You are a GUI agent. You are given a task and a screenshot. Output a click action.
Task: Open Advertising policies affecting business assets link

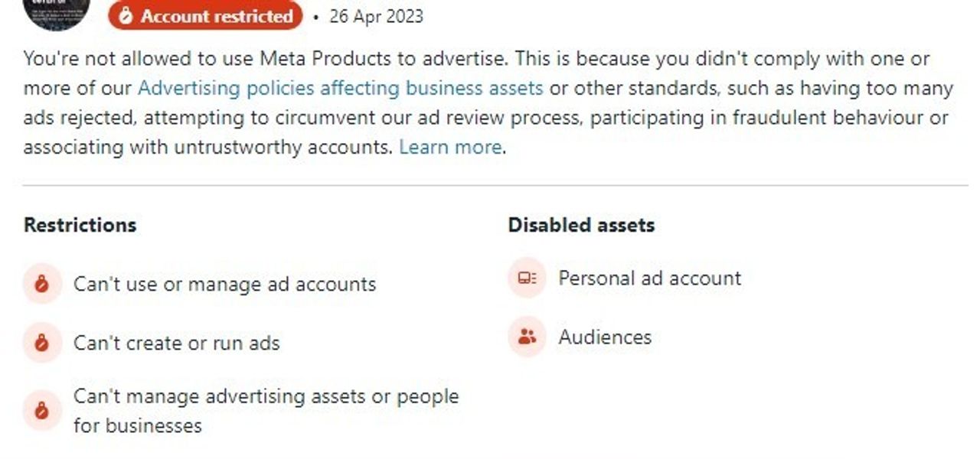(340, 88)
